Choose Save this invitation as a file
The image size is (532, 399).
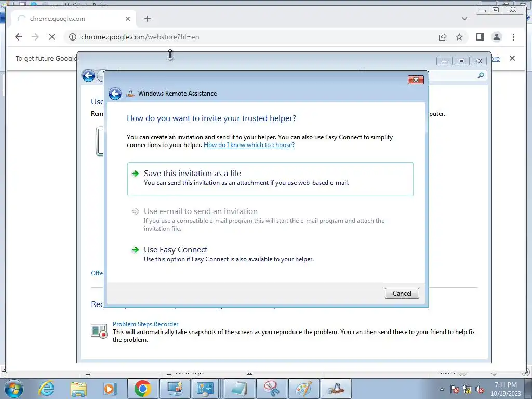(x=270, y=179)
